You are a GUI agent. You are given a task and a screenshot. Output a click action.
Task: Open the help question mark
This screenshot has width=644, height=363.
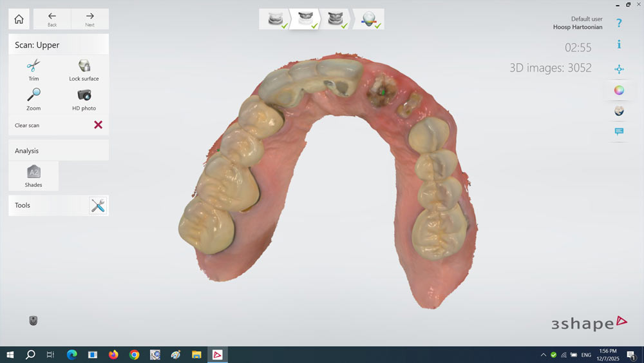[x=619, y=23]
